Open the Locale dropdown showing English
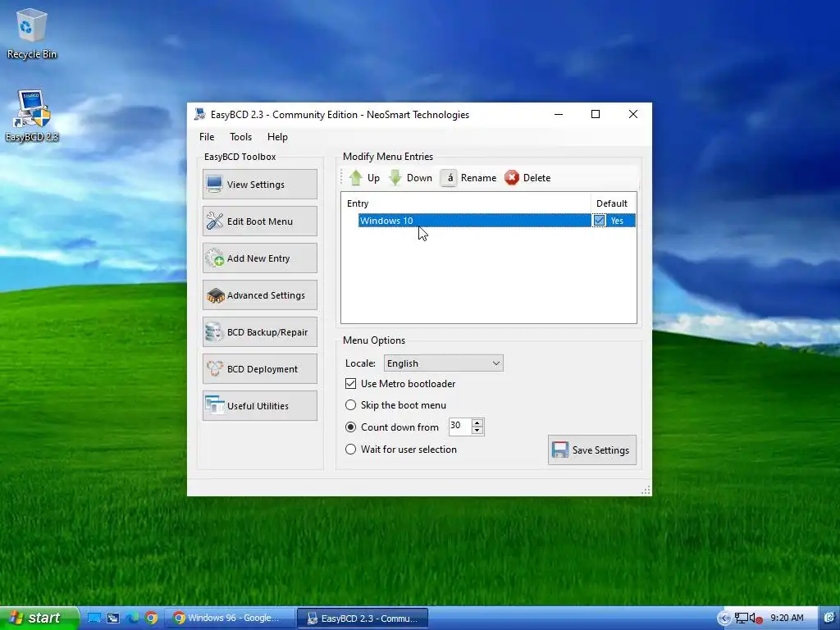 point(443,363)
